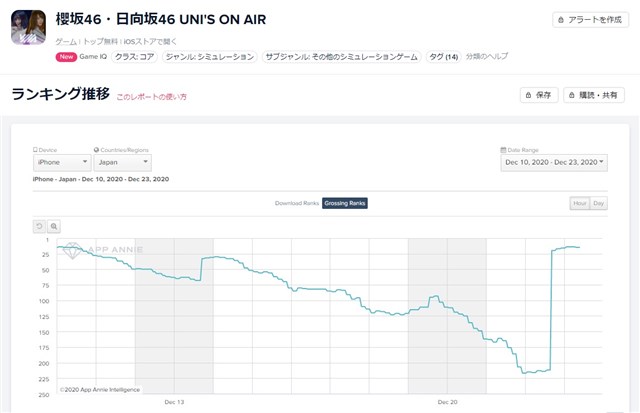
Task: Click the lock icon on アラートを作成
Action: [x=561, y=20]
